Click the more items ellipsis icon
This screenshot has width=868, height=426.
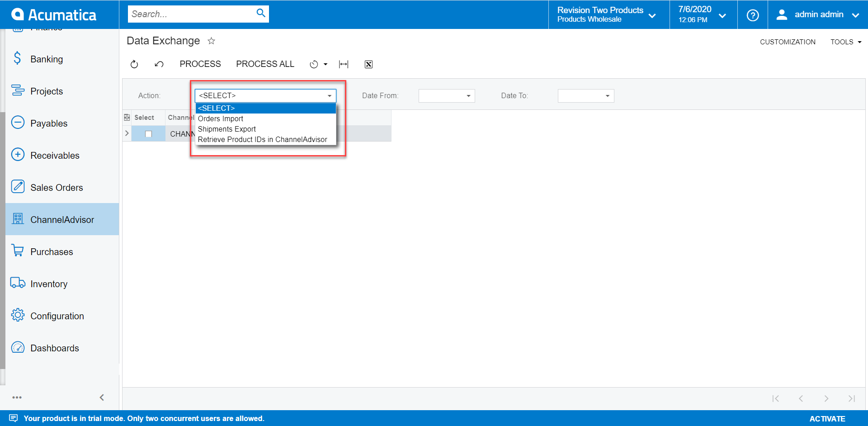click(x=17, y=398)
